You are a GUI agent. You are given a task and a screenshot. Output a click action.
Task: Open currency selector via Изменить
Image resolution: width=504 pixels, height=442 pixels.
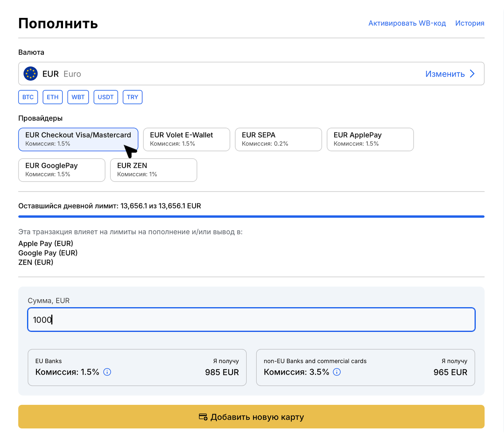(x=445, y=74)
